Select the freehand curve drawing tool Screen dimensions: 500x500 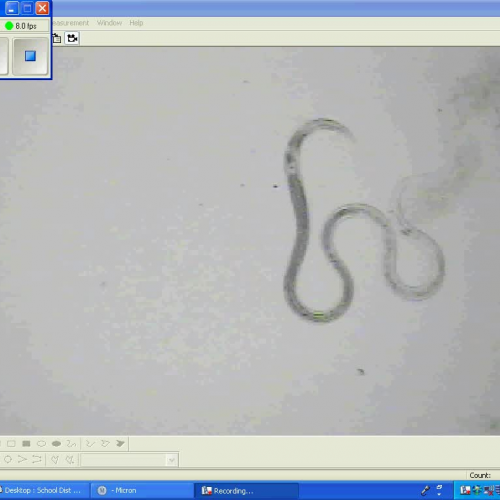pos(71,444)
